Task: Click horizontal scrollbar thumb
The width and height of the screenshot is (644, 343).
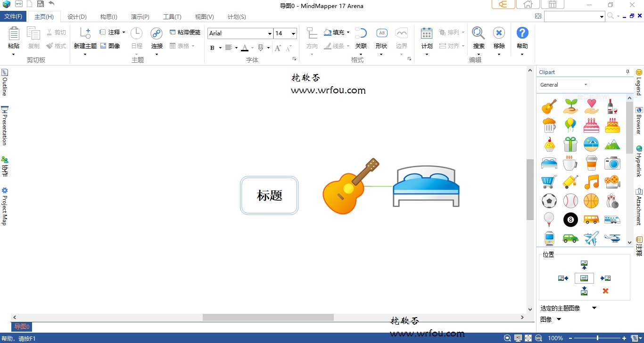Action: click(268, 318)
